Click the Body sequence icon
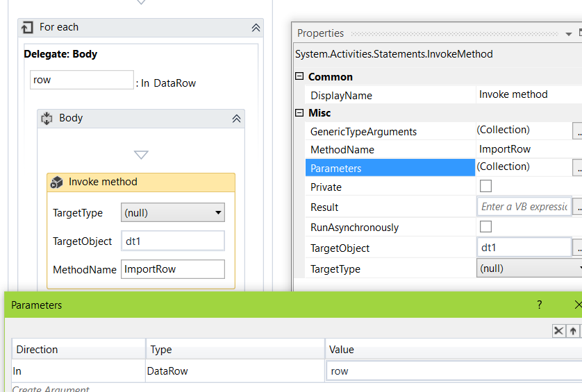The image size is (582, 392). tap(47, 119)
